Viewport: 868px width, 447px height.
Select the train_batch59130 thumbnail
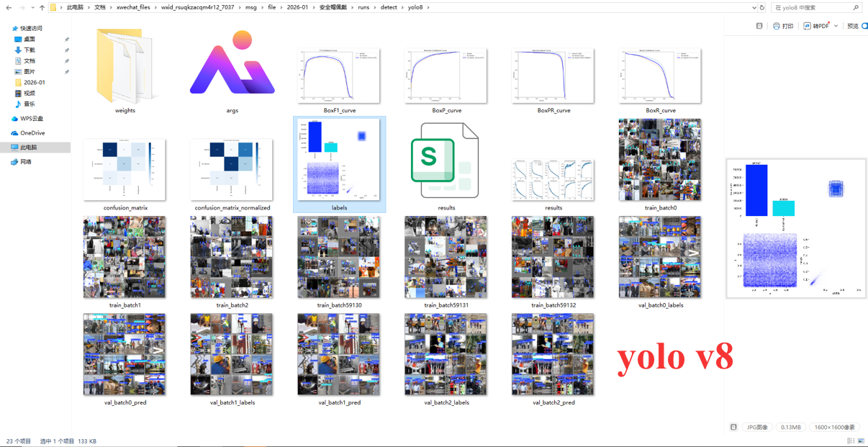tap(339, 257)
